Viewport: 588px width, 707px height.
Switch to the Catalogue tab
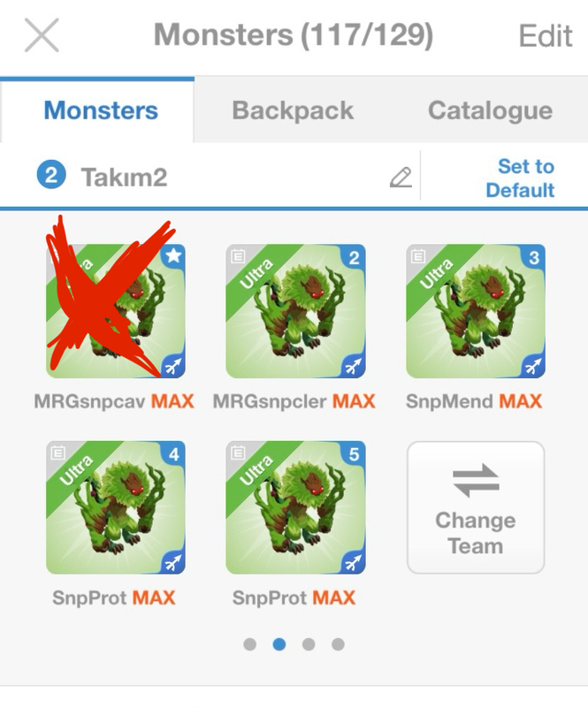point(490,110)
